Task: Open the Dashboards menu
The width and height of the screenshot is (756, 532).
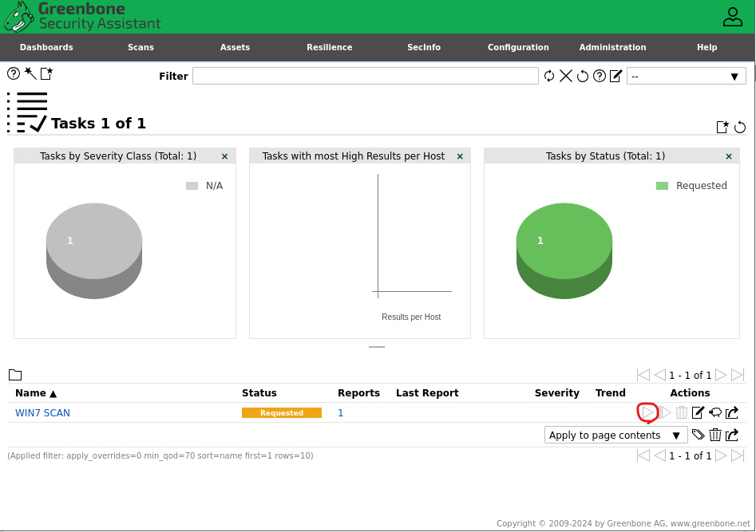Action: click(x=46, y=47)
